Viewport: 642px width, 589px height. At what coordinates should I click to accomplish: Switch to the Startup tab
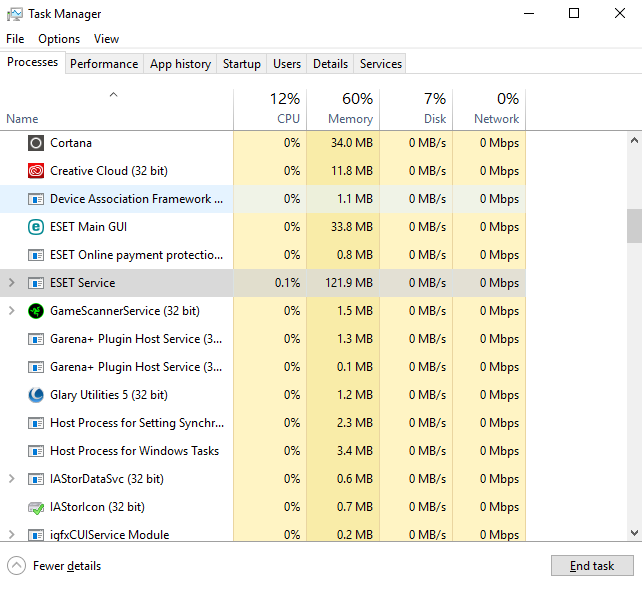[x=242, y=64]
